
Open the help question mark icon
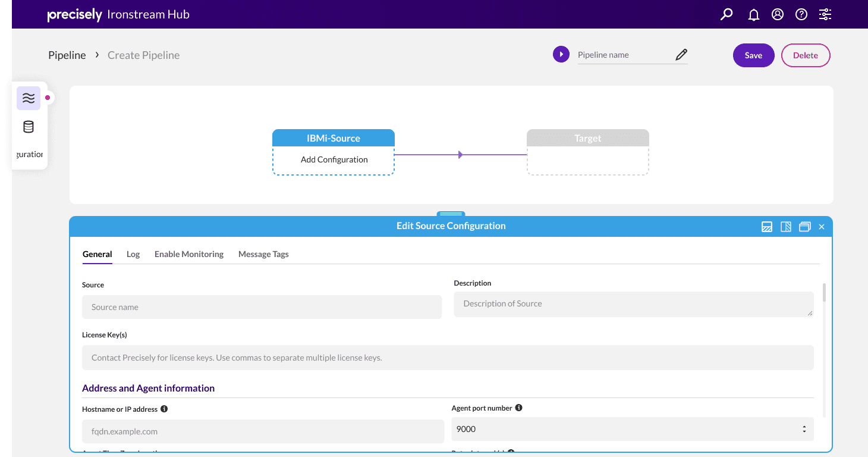point(801,14)
